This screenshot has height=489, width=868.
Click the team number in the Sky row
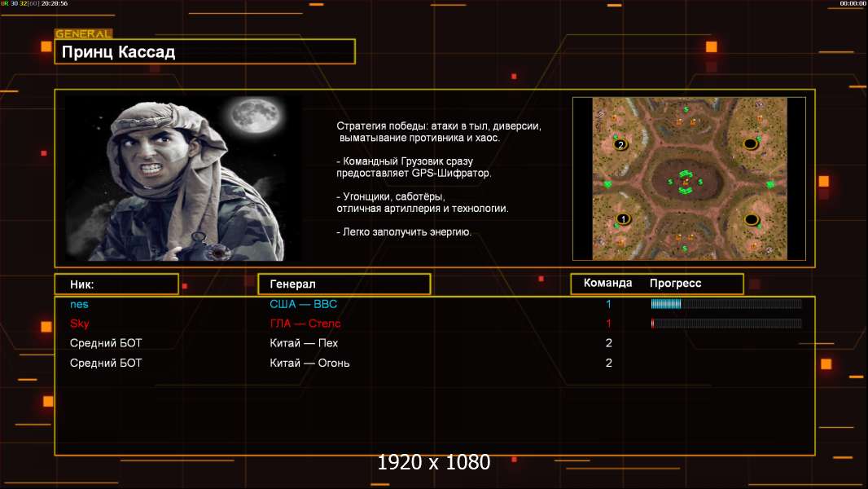(608, 324)
